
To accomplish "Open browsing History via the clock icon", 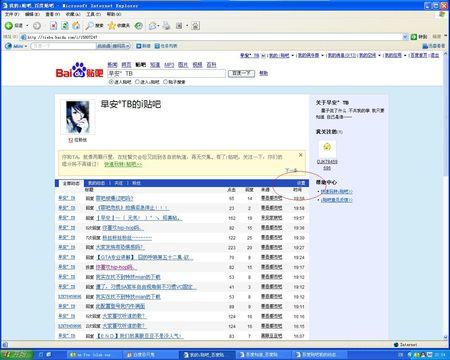I will point(139,26).
